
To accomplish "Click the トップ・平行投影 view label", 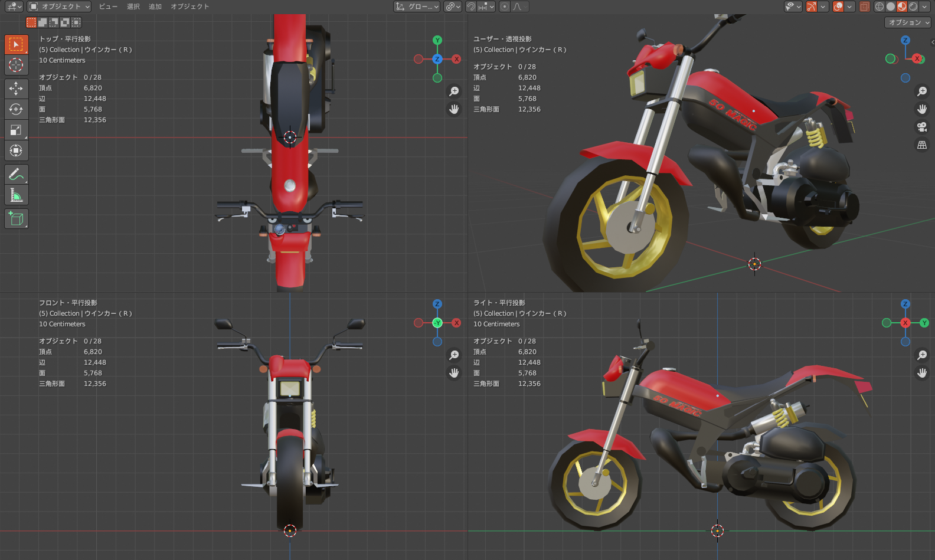I will coord(65,39).
